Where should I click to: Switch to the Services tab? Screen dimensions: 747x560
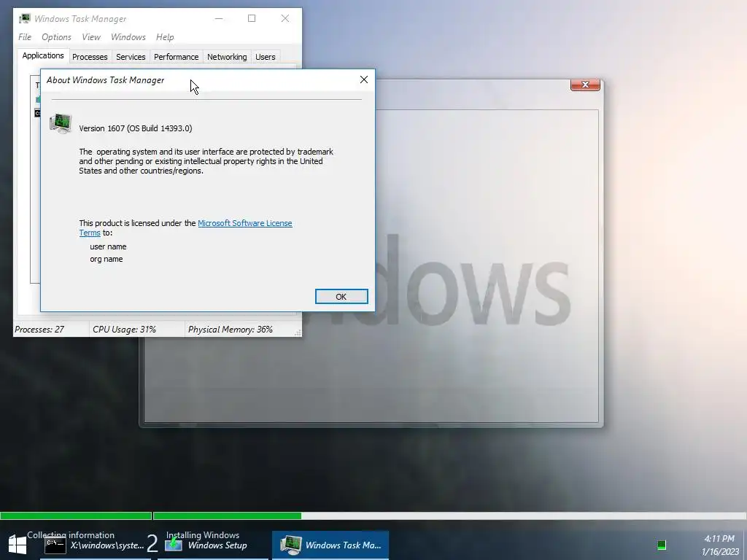pyautogui.click(x=131, y=57)
